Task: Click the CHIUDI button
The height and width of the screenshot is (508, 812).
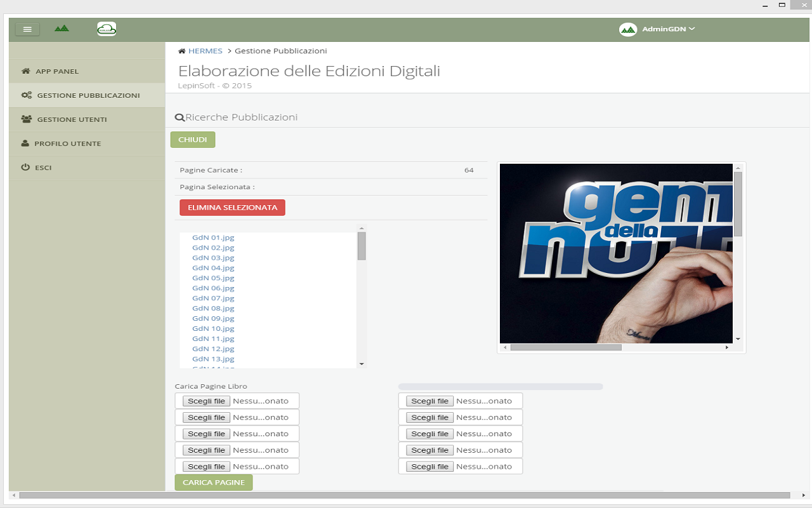Action: click(x=193, y=140)
